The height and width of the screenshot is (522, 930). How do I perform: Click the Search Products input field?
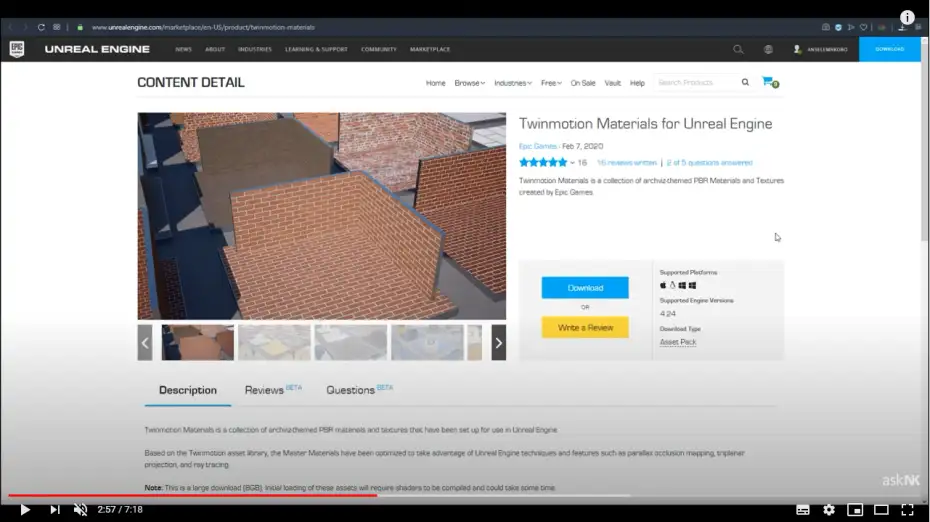coord(696,82)
